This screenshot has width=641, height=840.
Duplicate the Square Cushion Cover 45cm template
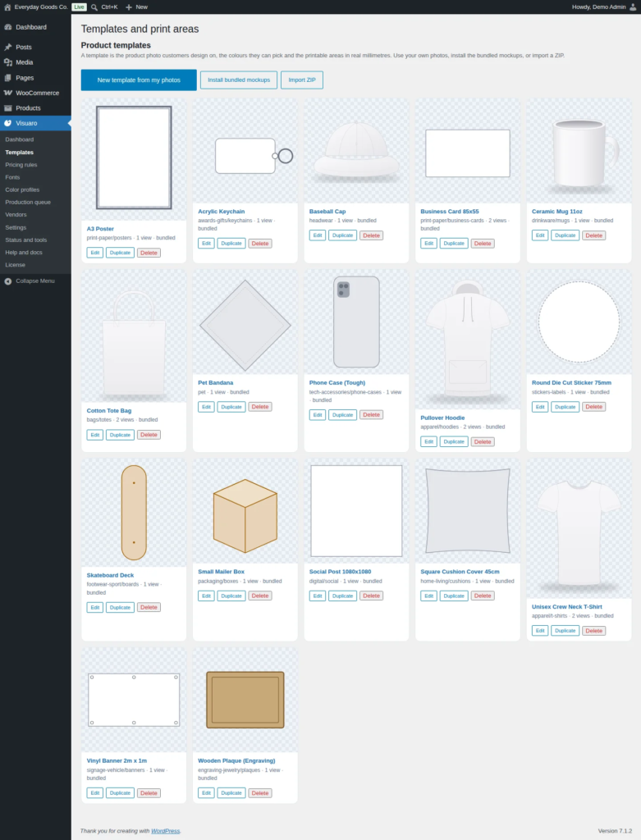[x=454, y=596]
